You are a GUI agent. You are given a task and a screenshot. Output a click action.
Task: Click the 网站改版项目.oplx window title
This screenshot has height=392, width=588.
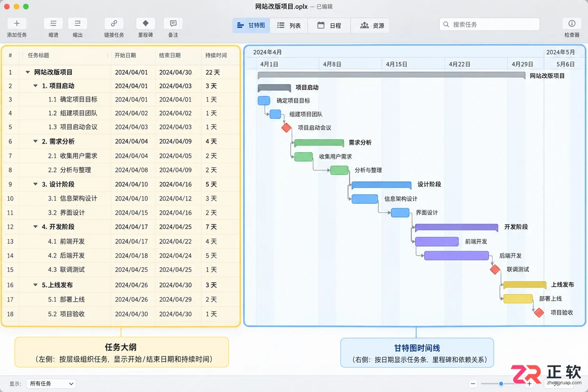click(281, 7)
